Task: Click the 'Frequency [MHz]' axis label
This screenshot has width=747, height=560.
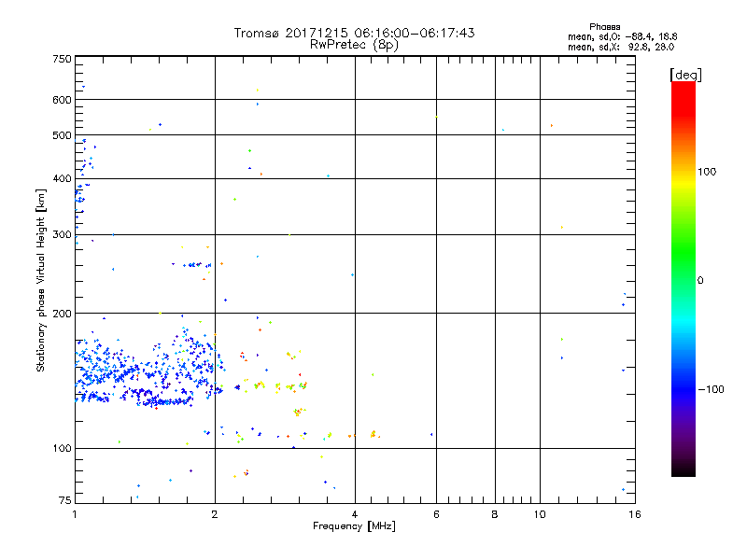Action: click(354, 526)
